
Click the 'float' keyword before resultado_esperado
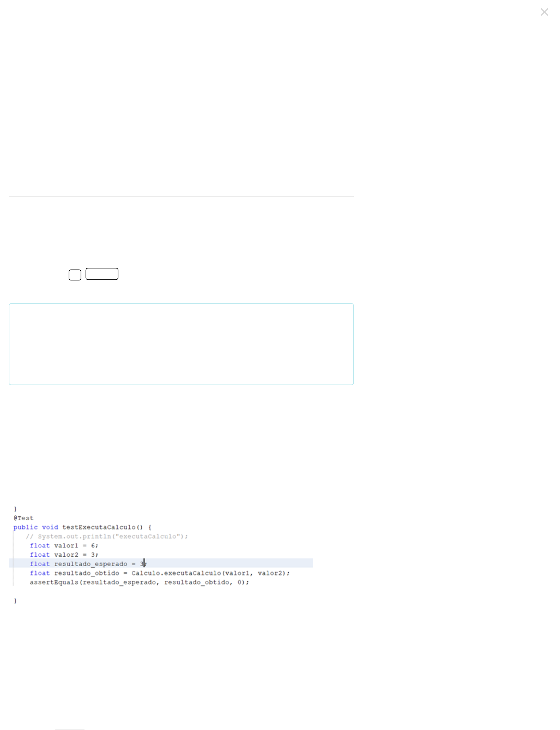tap(40, 564)
